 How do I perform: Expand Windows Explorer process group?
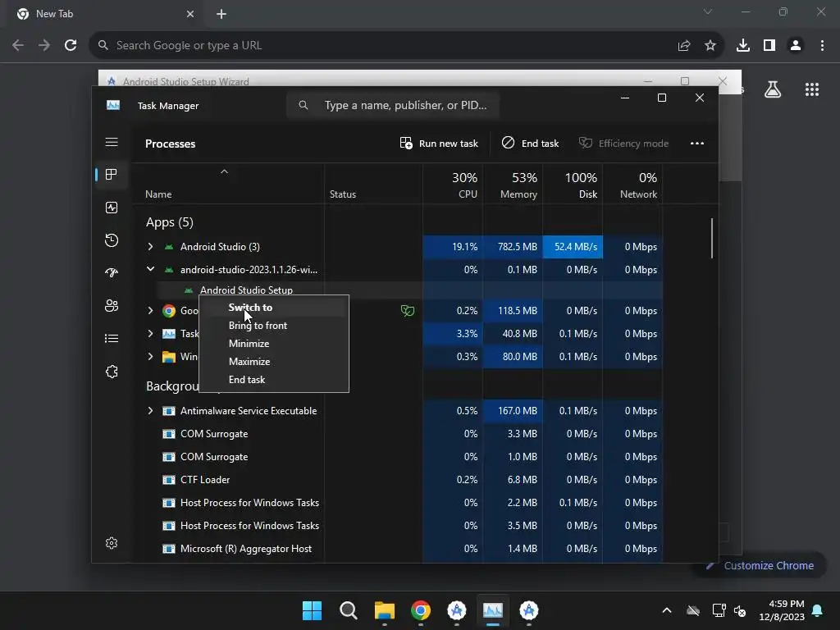pyautogui.click(x=151, y=357)
